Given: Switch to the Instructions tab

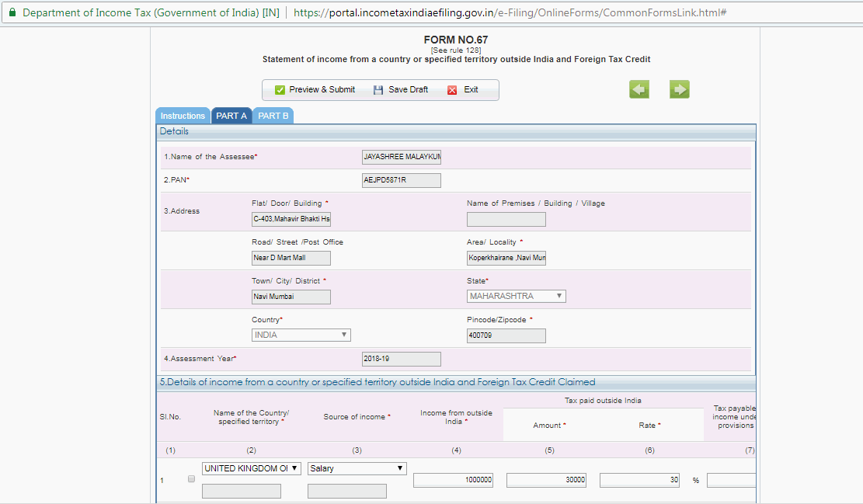Looking at the screenshot, I should (x=183, y=116).
